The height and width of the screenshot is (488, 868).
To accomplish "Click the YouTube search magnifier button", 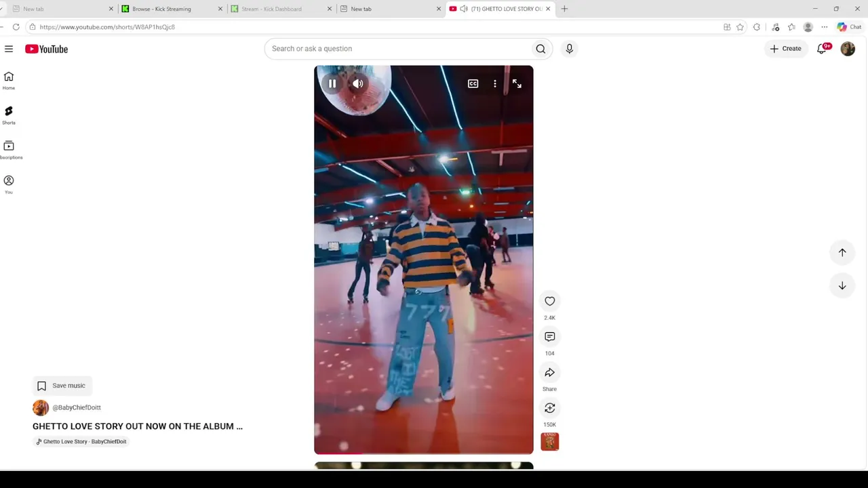I will [x=540, y=49].
